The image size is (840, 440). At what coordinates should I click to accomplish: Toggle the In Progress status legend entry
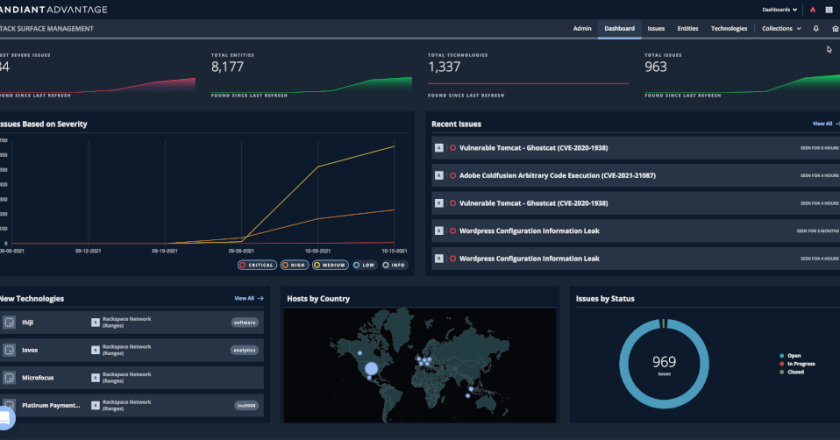[797, 364]
